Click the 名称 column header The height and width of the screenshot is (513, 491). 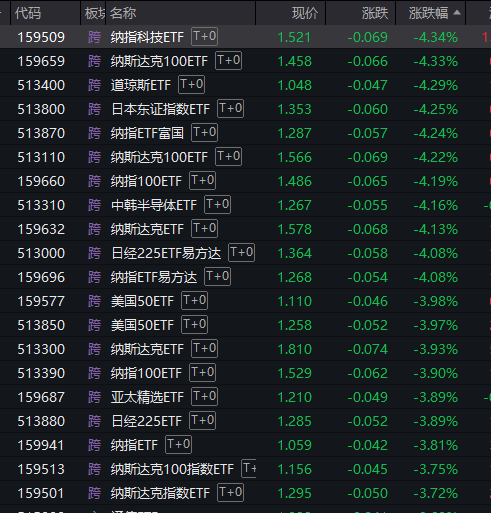click(x=123, y=13)
